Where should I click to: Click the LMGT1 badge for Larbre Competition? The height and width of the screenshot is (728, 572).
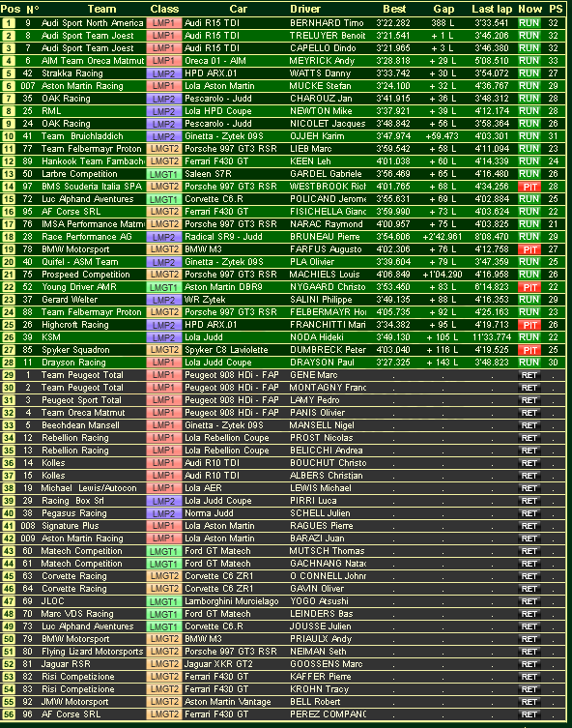(x=163, y=174)
